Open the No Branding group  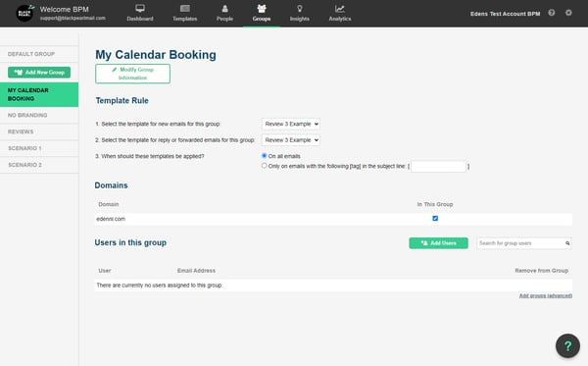coord(39,115)
